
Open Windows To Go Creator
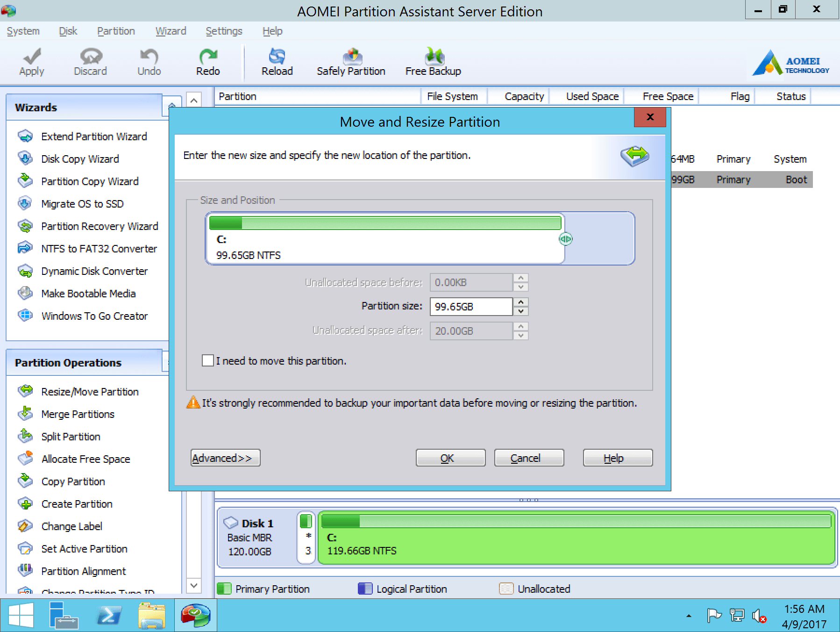(x=83, y=316)
